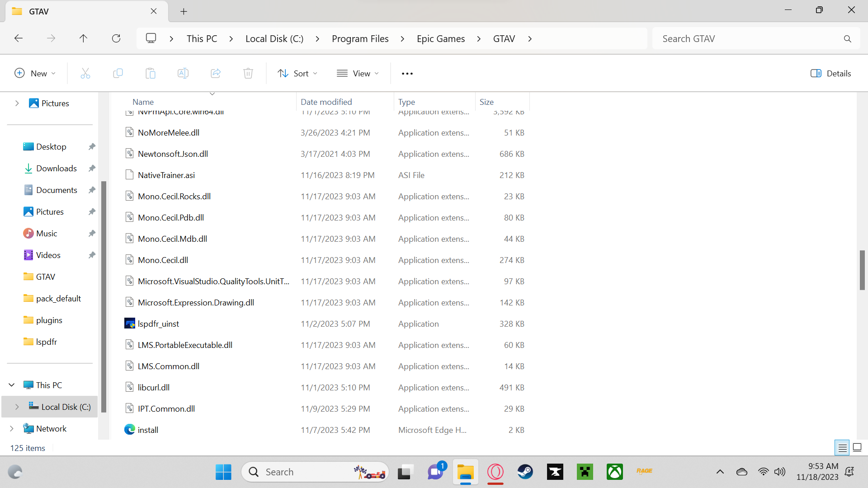The image size is (868, 488).
Task: Open the View dropdown menu
Action: point(358,73)
